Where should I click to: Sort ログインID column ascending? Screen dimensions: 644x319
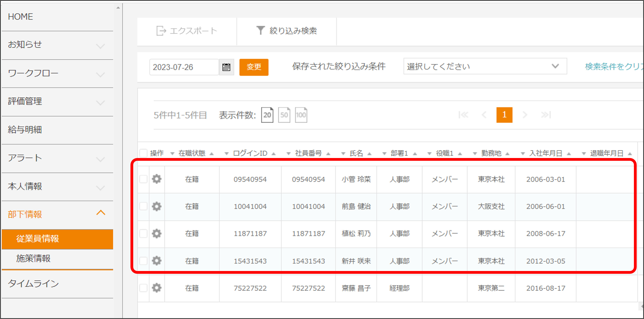(274, 154)
